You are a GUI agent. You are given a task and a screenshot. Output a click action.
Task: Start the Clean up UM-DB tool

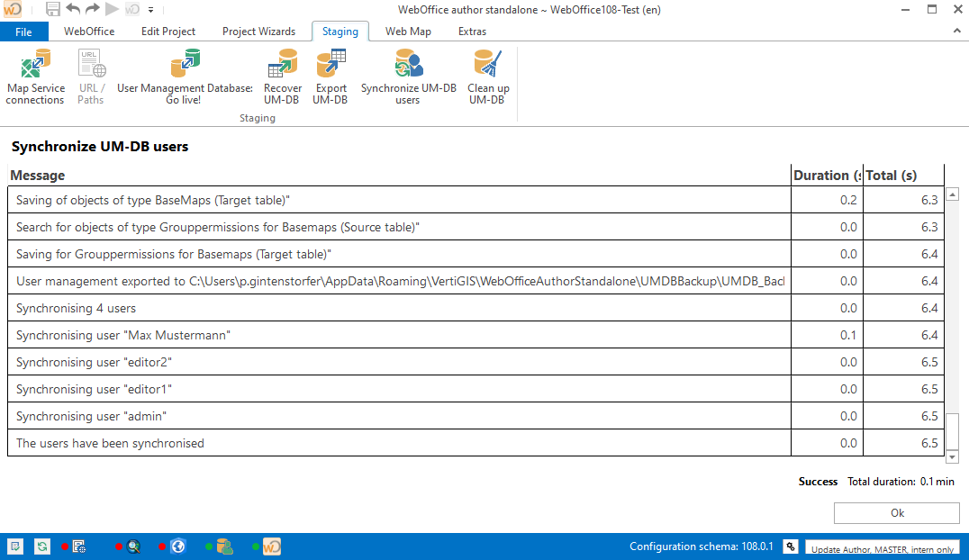tap(487, 77)
